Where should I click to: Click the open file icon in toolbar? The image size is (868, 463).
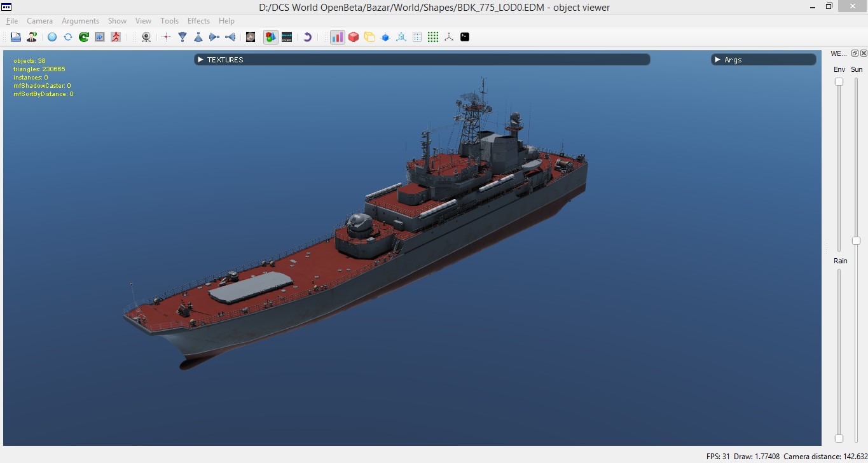[16, 37]
